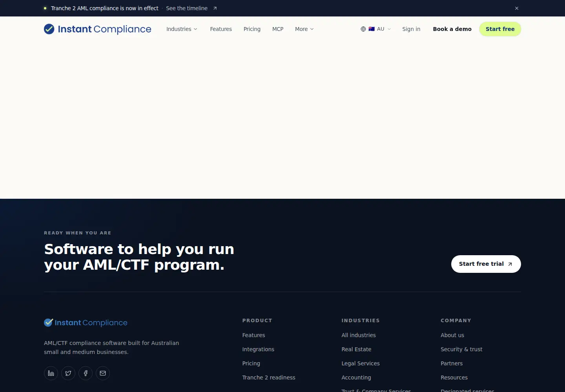The image size is (565, 392).
Task: Open the Security & trust footer link
Action: click(x=461, y=349)
